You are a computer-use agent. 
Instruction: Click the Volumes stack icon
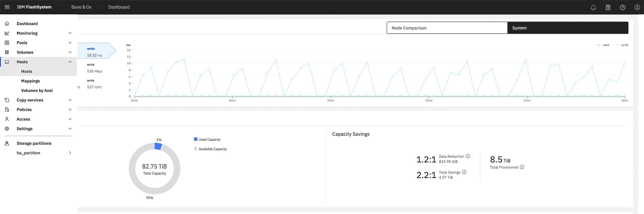(7, 52)
